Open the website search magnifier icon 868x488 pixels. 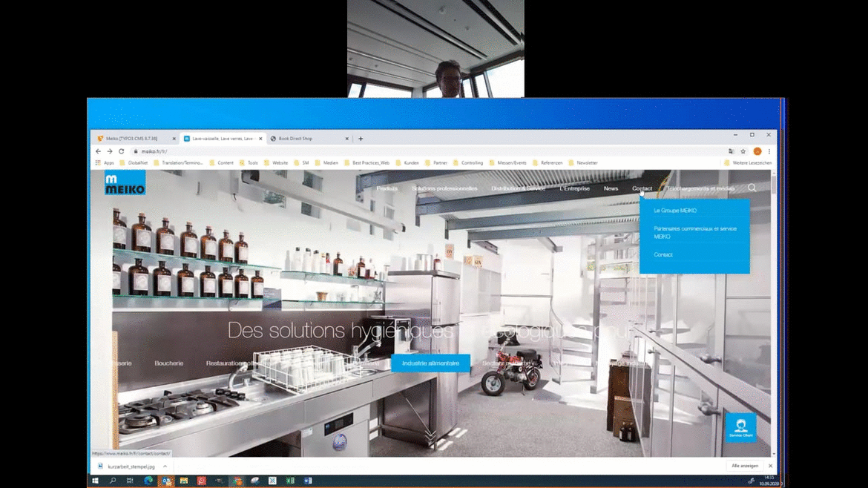pyautogui.click(x=752, y=188)
